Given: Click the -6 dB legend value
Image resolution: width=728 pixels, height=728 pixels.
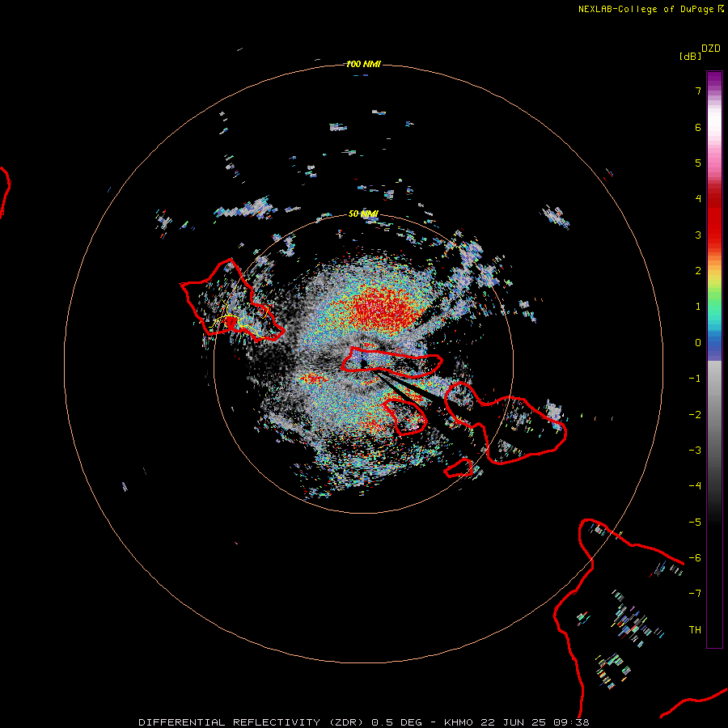Looking at the screenshot, I should 695,558.
